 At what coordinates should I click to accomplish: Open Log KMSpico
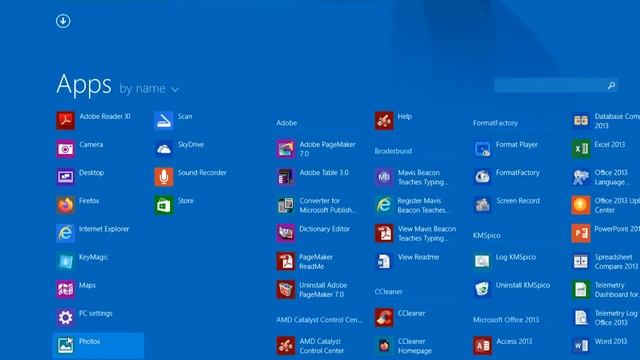pos(505,261)
